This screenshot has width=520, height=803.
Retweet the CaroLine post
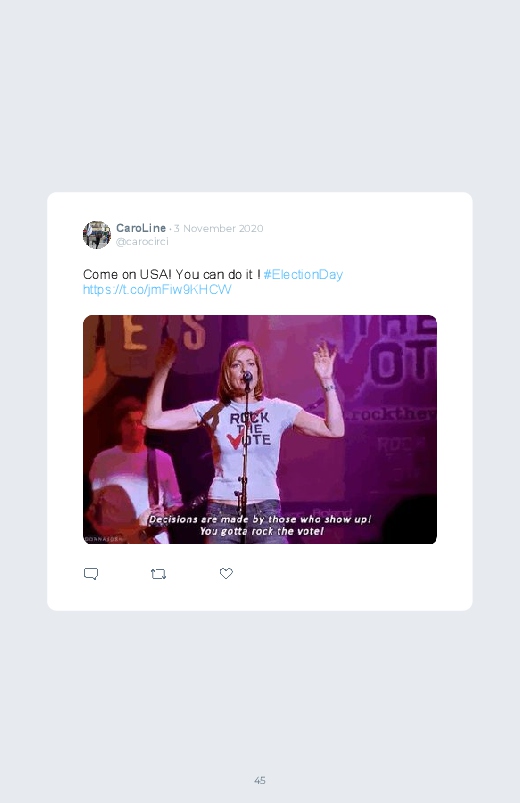[158, 574]
